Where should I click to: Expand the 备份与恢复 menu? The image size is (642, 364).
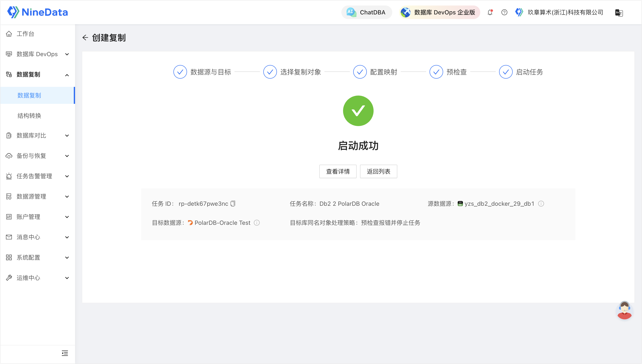click(x=38, y=156)
